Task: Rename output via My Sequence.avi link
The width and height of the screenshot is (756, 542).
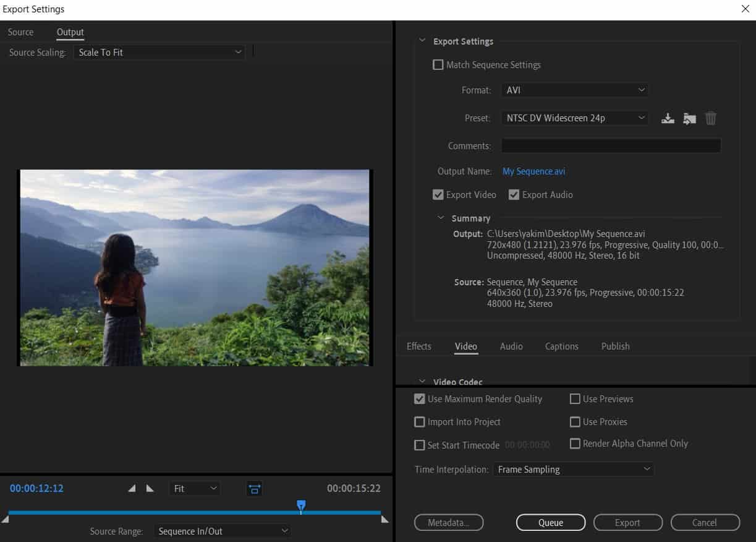Action: click(x=533, y=171)
